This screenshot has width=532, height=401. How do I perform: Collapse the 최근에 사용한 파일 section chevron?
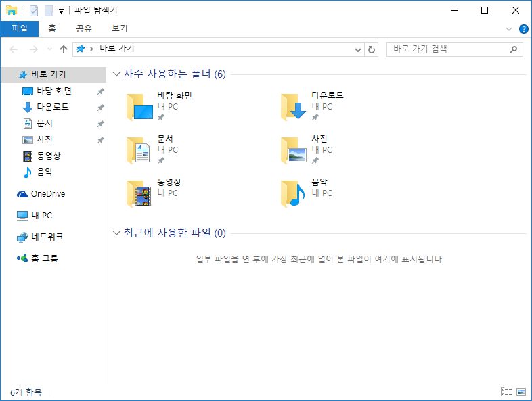[x=116, y=233]
